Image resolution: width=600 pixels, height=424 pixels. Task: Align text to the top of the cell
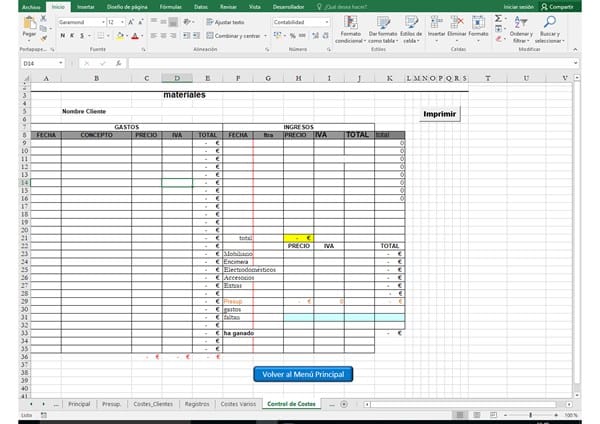(154, 22)
